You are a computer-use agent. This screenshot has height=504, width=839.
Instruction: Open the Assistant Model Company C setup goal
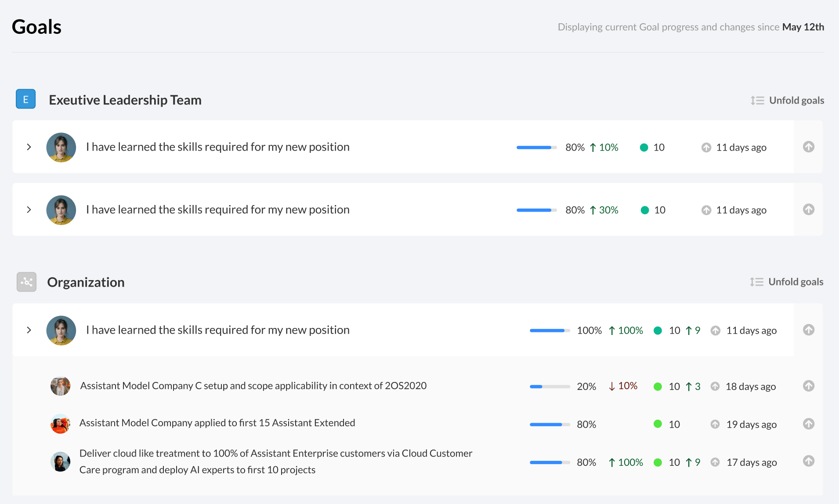[x=253, y=385]
